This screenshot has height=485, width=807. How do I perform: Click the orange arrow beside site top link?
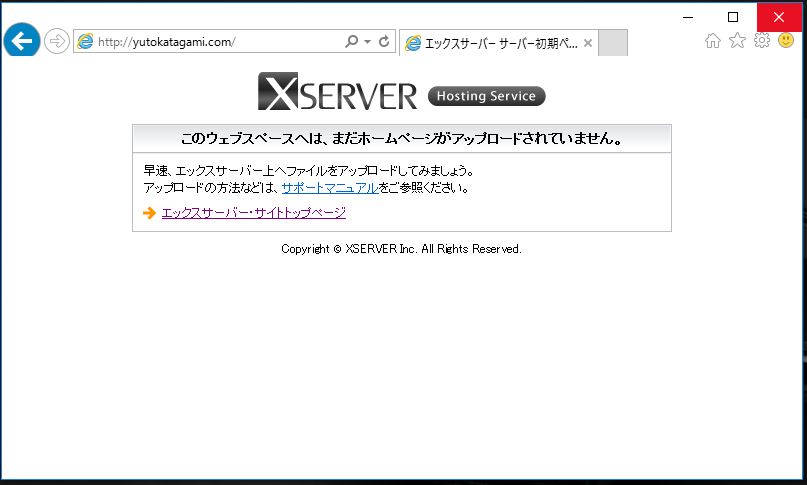149,213
